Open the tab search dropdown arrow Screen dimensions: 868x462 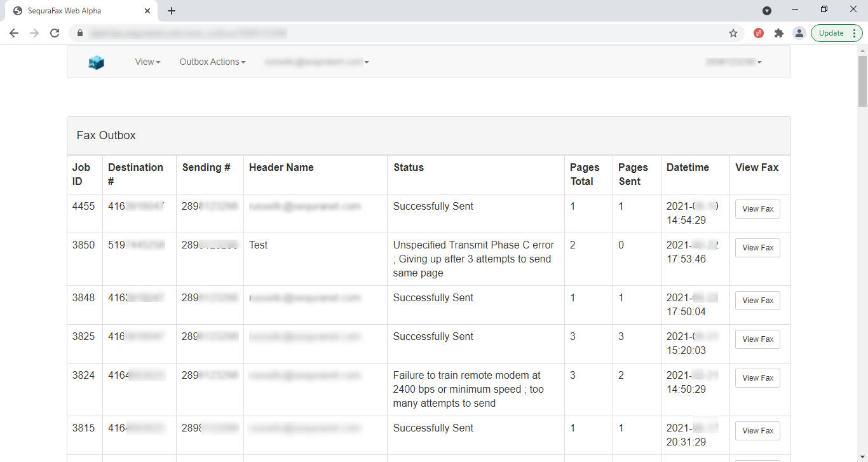(x=767, y=10)
